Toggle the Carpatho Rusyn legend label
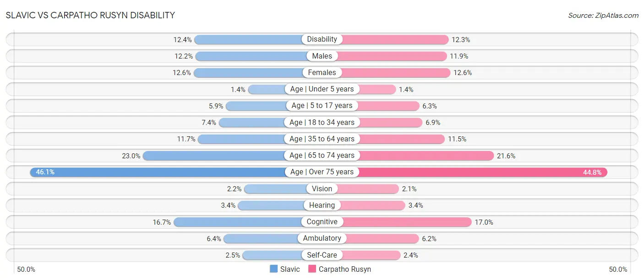Viewport: 644px width, 280px height. 345,269
